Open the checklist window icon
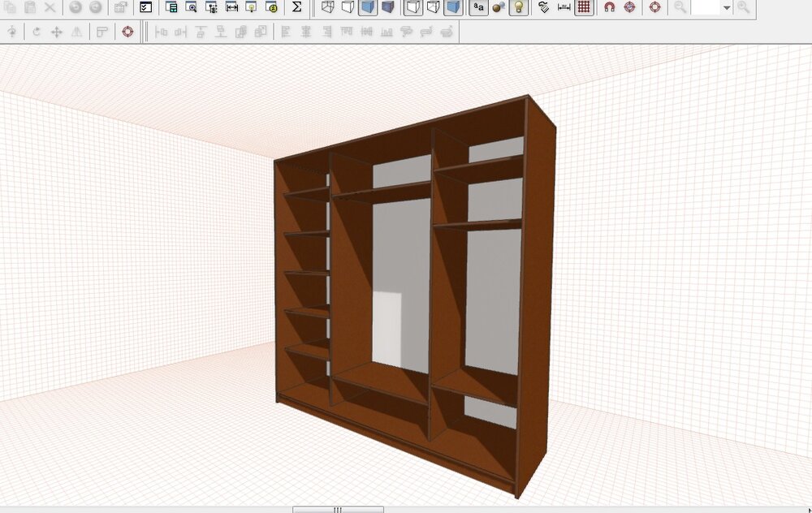The height and width of the screenshot is (513, 812). (145, 7)
